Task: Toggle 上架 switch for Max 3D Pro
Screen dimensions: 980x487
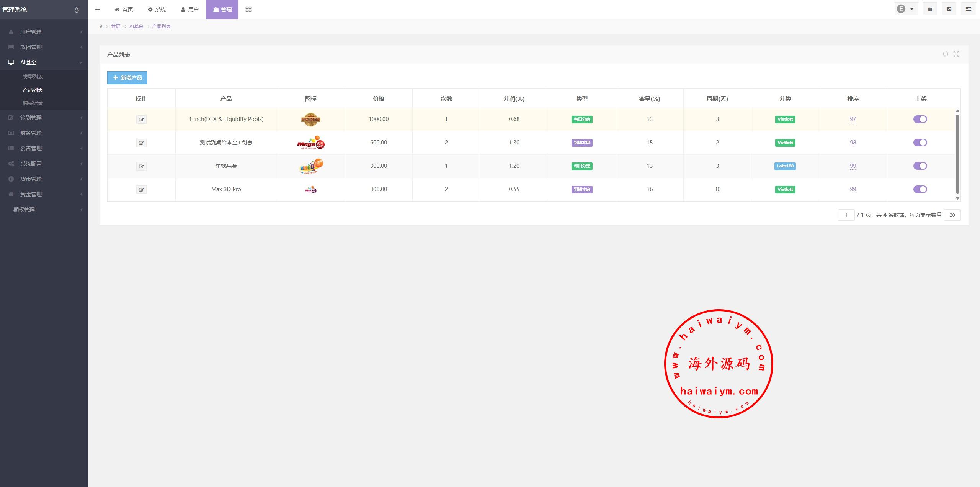Action: point(920,189)
